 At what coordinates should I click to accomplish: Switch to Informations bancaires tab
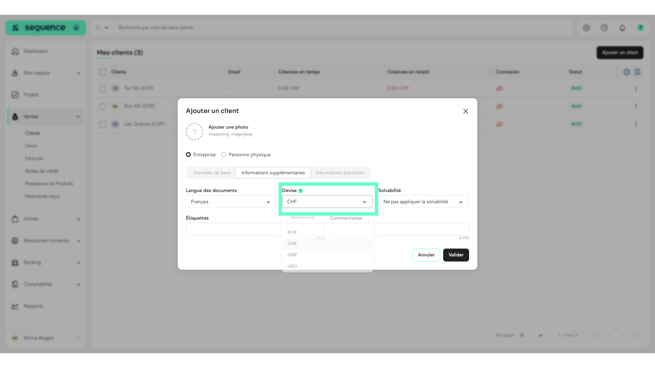[x=340, y=173]
